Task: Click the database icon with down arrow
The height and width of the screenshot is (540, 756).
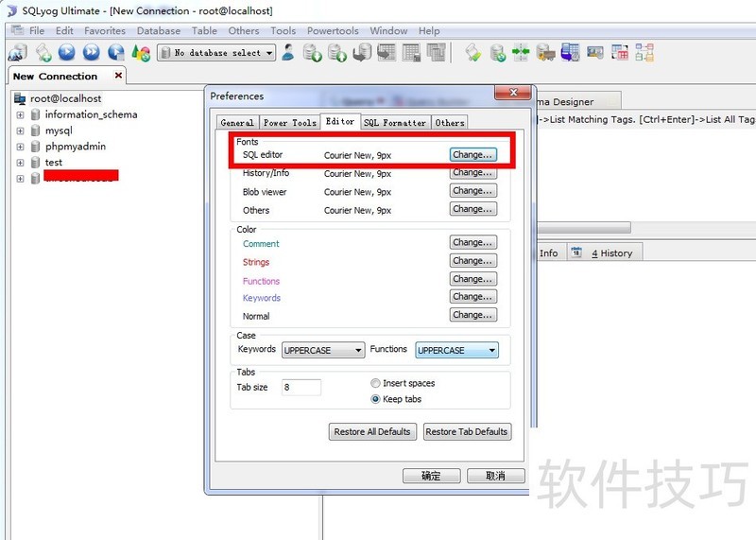Action: coord(312,52)
